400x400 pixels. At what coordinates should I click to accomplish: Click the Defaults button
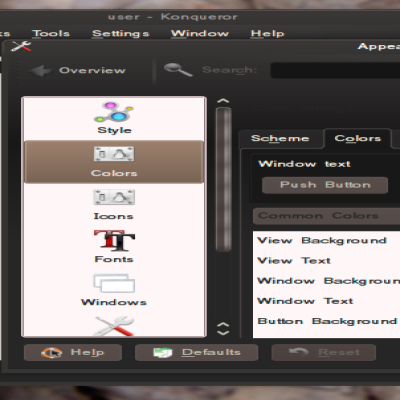[196, 352]
